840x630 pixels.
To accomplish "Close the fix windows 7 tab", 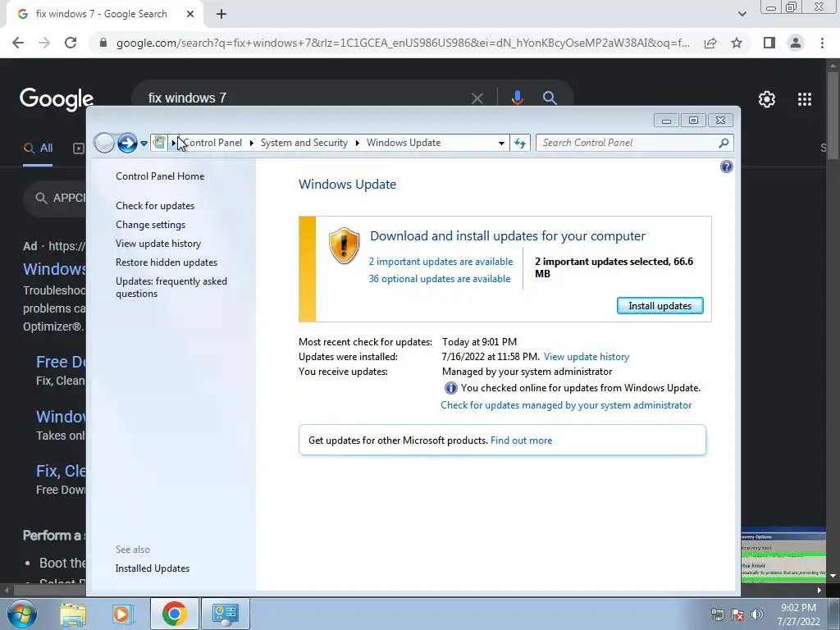I will coord(190,14).
